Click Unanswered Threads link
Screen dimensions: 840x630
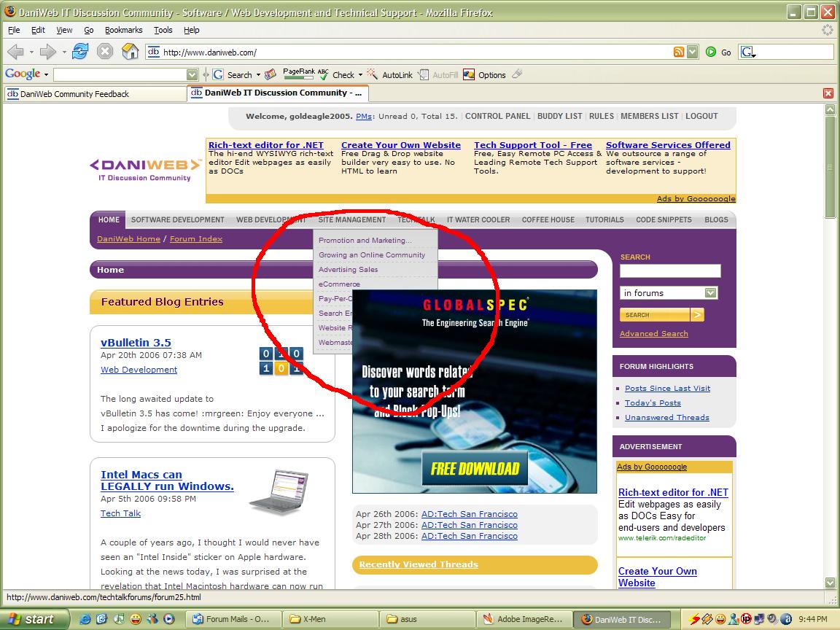coord(667,417)
